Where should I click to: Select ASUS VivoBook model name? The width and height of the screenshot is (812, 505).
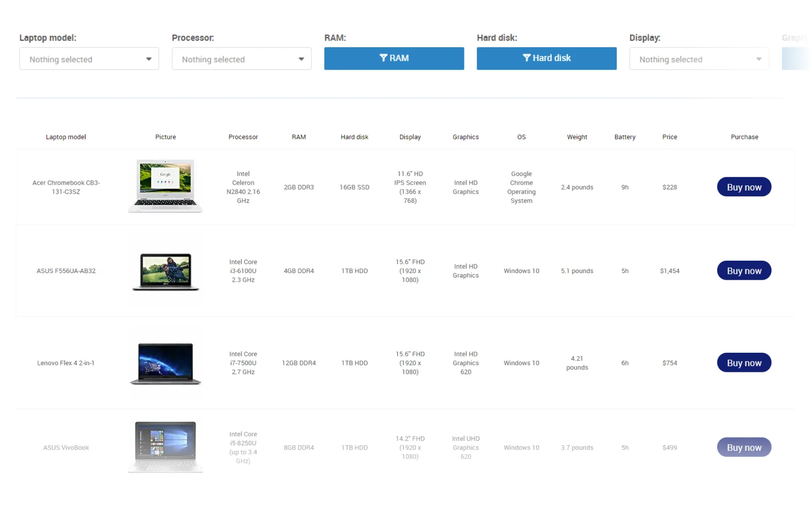pyautogui.click(x=66, y=448)
